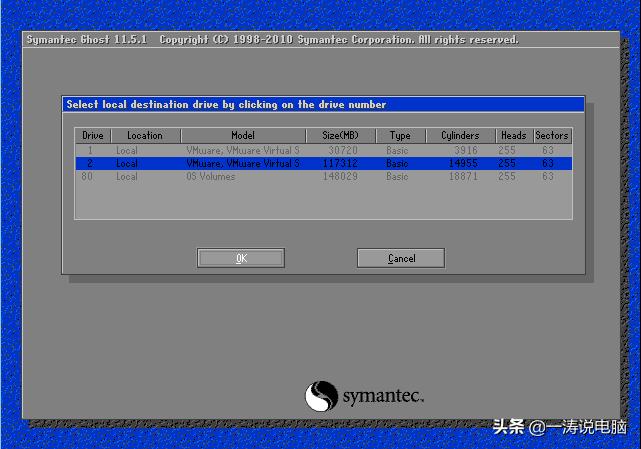The height and width of the screenshot is (449, 641).
Task: Click cylinders value 14955
Action: coord(463,164)
